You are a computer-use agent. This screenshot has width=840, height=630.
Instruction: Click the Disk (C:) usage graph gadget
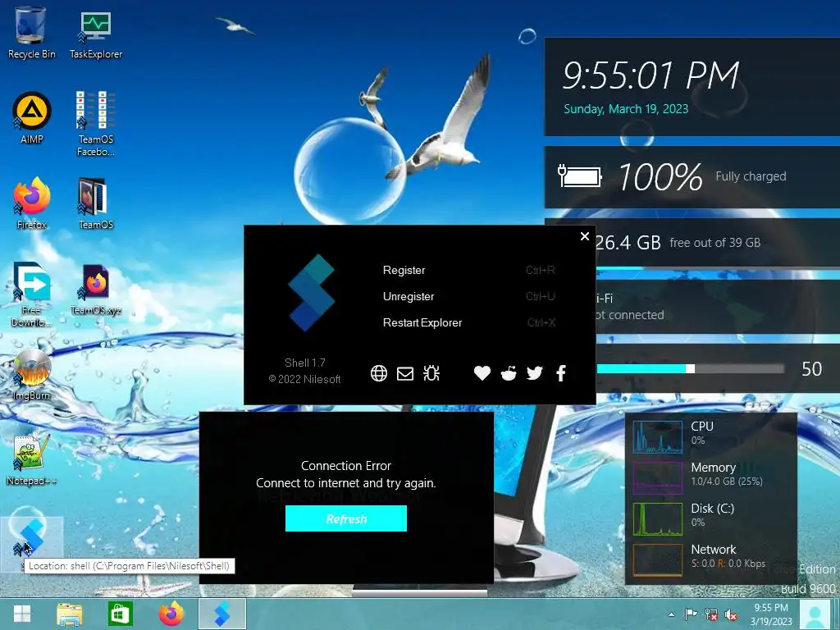click(657, 518)
